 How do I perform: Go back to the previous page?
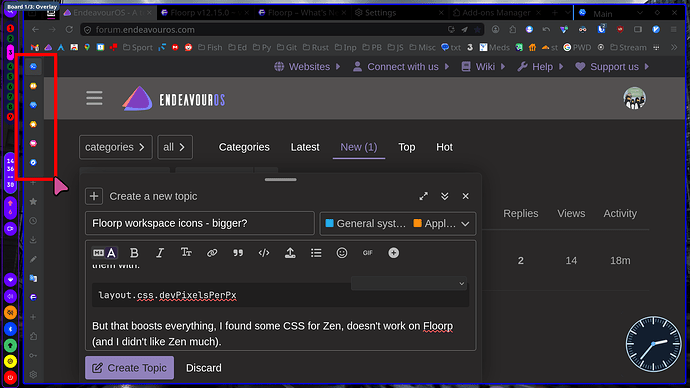35,29
